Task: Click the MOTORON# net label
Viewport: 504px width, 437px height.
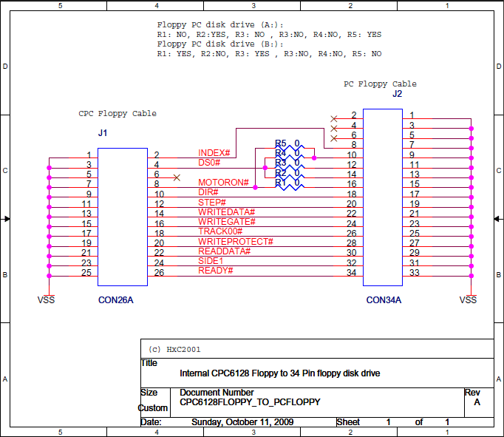Action: point(223,183)
